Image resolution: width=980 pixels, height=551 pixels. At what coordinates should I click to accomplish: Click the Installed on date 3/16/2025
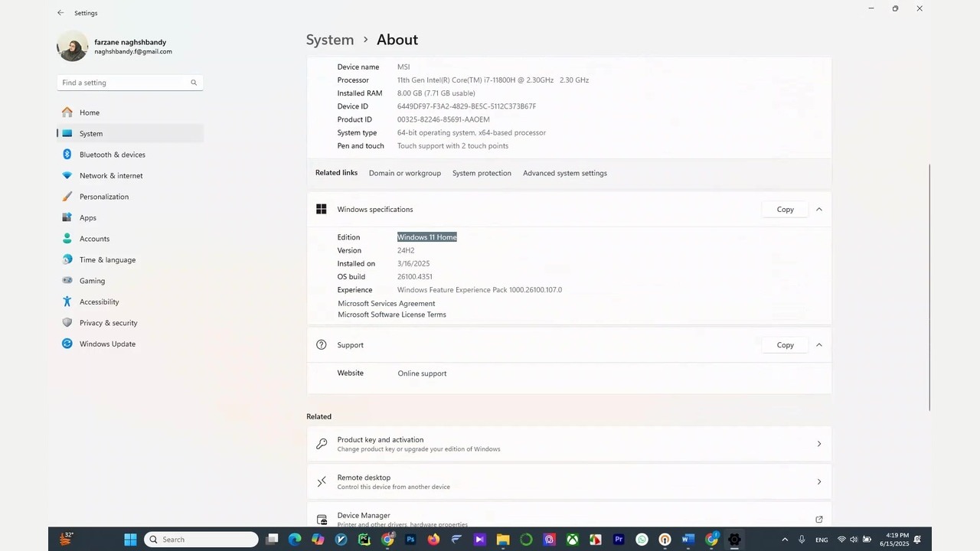413,264
